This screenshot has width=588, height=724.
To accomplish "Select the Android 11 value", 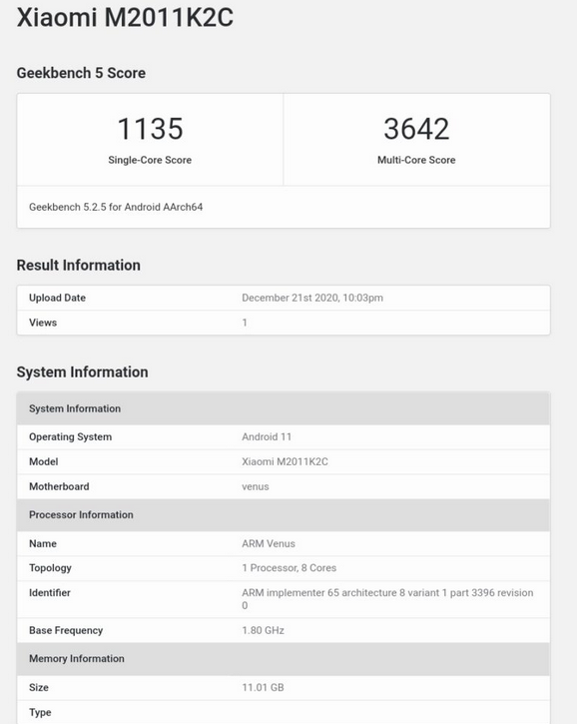I will point(267,436).
